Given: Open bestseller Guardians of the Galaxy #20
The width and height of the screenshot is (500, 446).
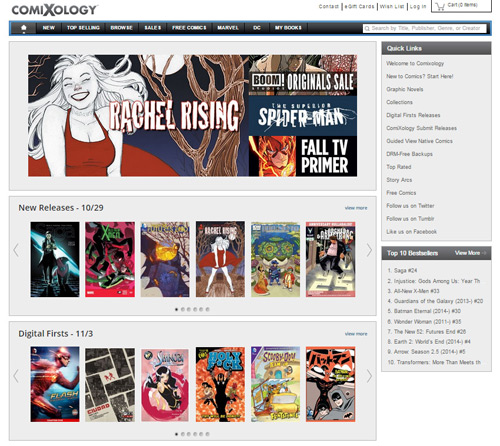Looking at the screenshot, I should coord(435,301).
